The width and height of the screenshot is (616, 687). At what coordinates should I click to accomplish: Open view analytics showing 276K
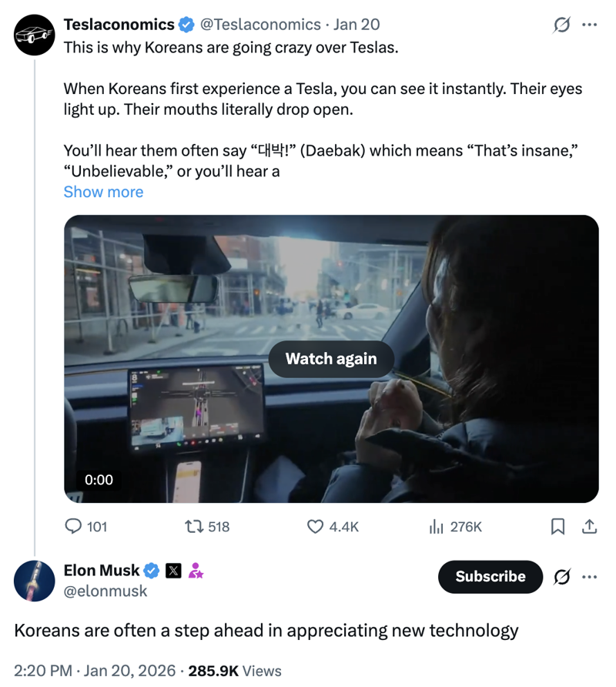click(x=437, y=527)
